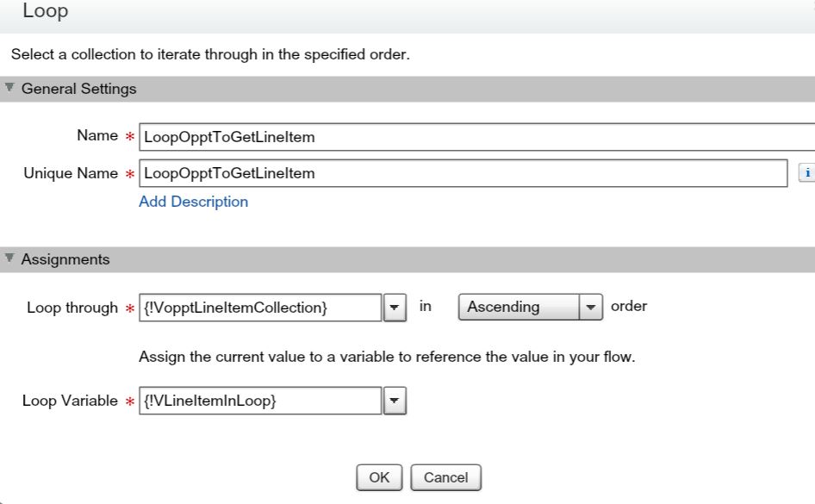This screenshot has width=815, height=504.
Task: Open the Loop Variable dropdown arrow
Action: tap(394, 401)
